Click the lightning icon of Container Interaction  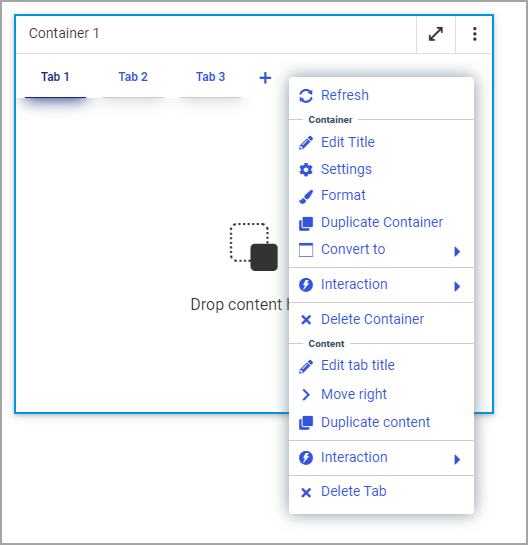click(x=306, y=285)
